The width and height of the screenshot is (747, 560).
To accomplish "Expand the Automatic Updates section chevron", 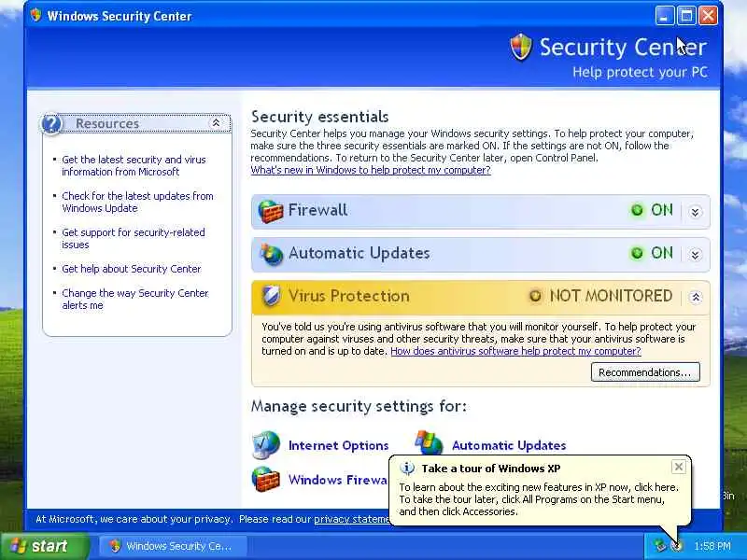I will tap(695, 255).
